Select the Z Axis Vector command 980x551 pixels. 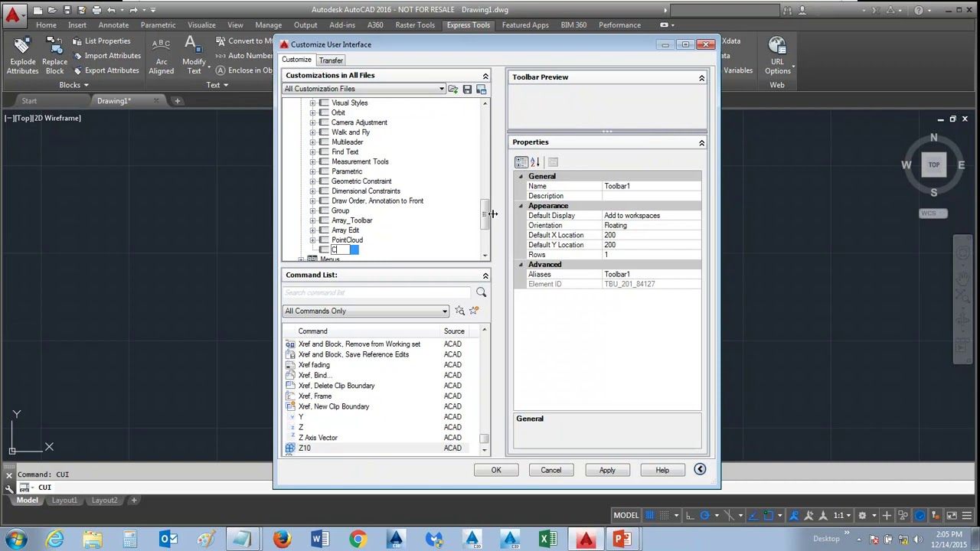318,438
